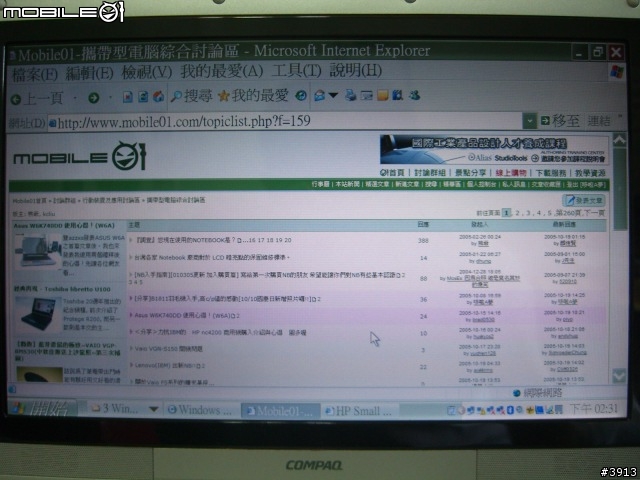This screenshot has height=480, width=640.
Task: Click the Research book icon in toolbar
Action: click(x=398, y=96)
